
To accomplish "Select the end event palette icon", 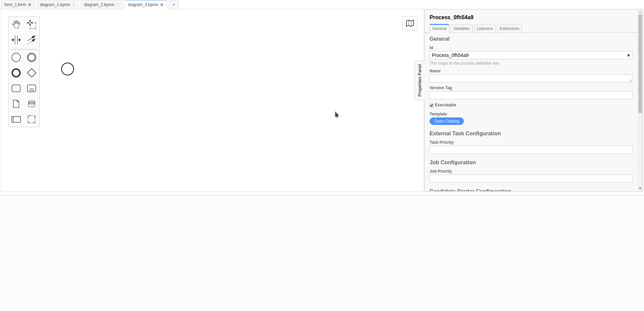I will pyautogui.click(x=16, y=73).
